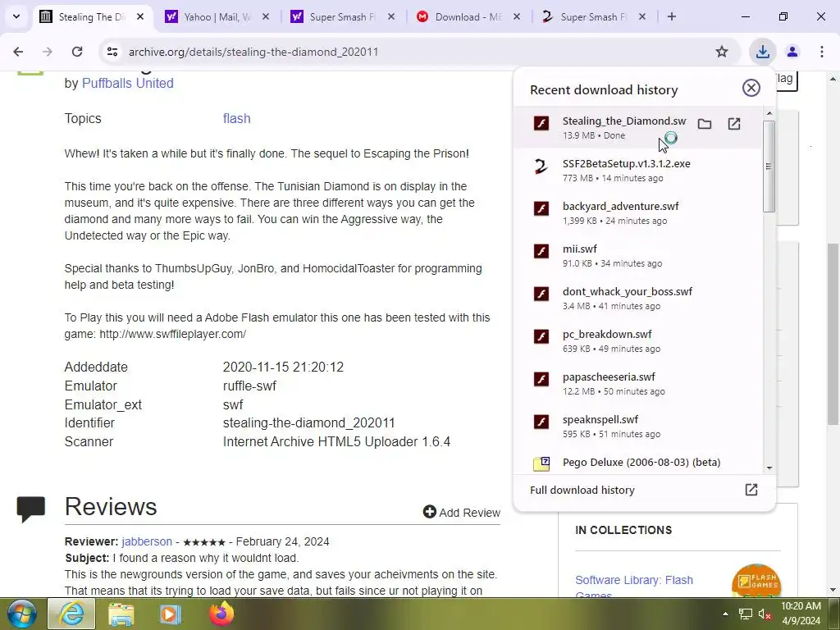Open Chrome three-dot menu
Image resolution: width=840 pixels, height=630 pixels.
pyautogui.click(x=821, y=52)
